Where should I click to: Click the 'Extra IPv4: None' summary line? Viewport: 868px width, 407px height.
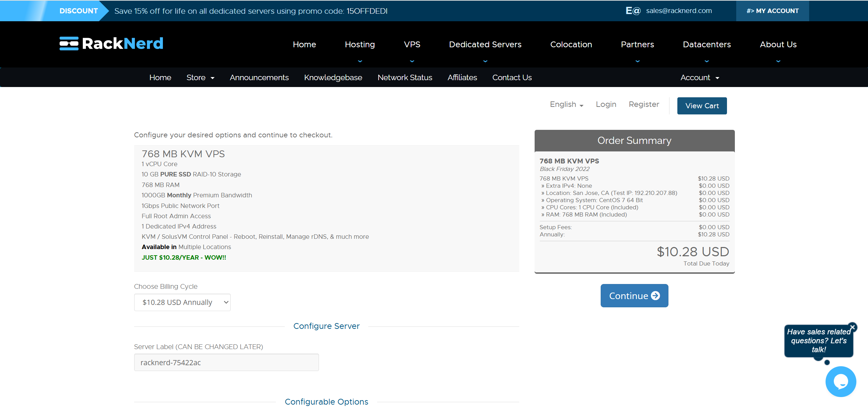point(566,186)
